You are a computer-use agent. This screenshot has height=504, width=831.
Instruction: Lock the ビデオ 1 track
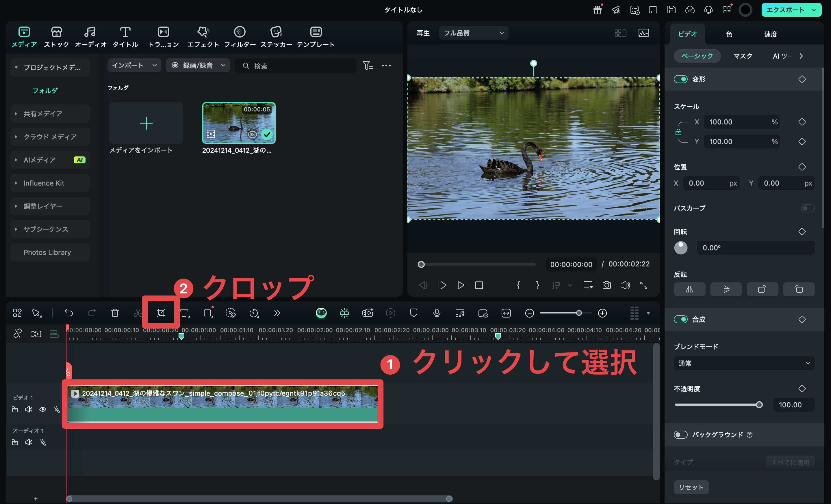coord(15,409)
